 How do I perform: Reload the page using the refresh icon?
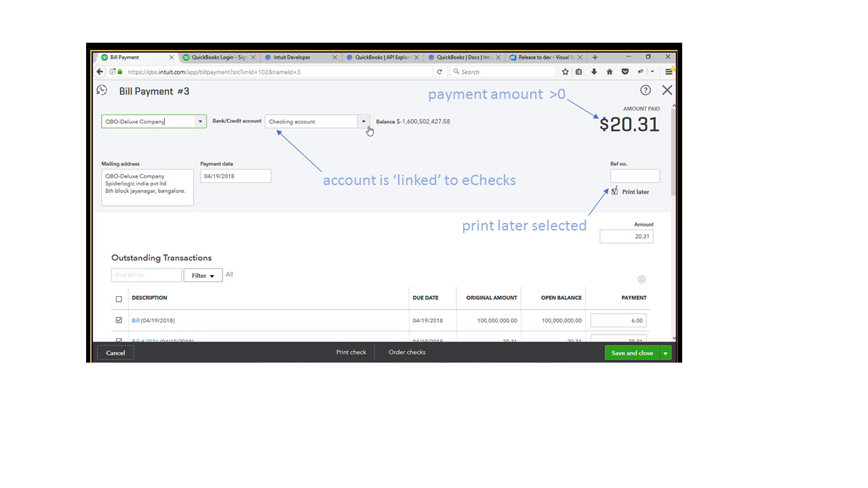pyautogui.click(x=439, y=71)
